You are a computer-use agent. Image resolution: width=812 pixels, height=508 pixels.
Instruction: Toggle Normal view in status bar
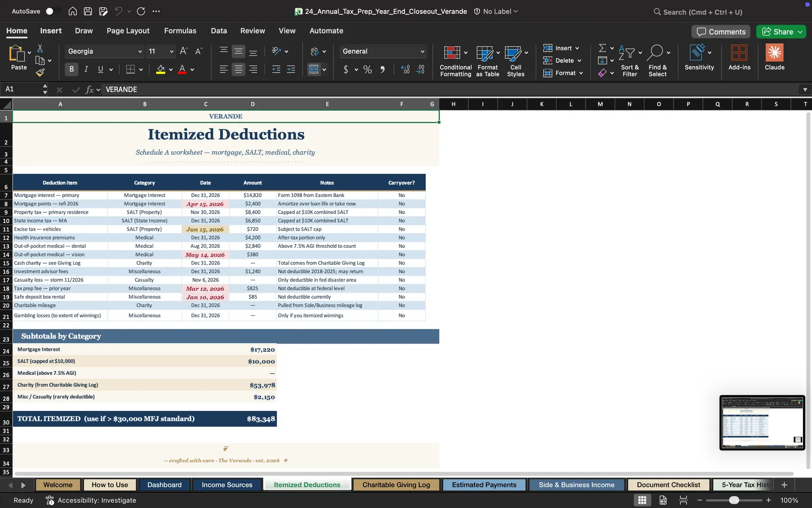[642, 500]
